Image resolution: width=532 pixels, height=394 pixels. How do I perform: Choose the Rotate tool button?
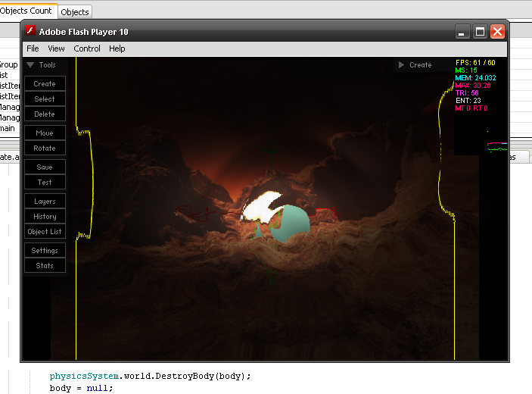pos(45,149)
